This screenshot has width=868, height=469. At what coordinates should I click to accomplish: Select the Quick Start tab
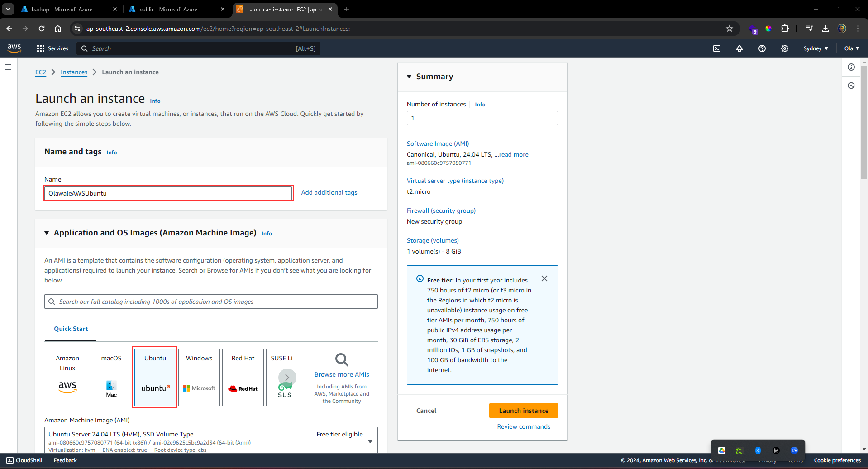tap(71, 329)
